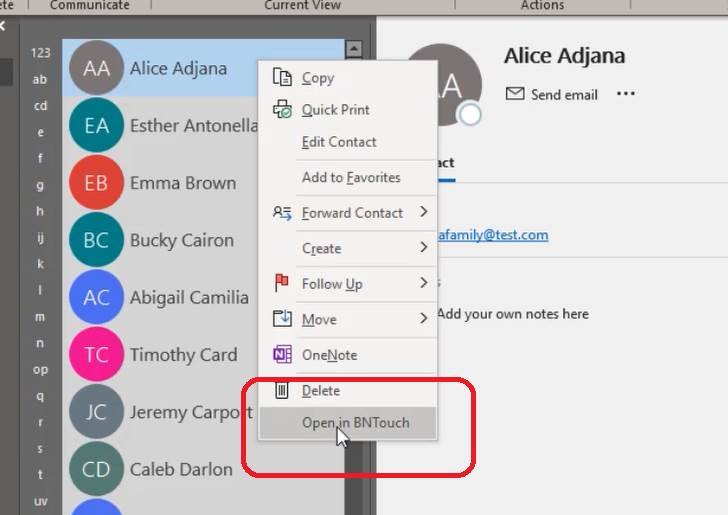Viewport: 728px width, 515px height.
Task: Jump to letter s in index
Action: 40,449
